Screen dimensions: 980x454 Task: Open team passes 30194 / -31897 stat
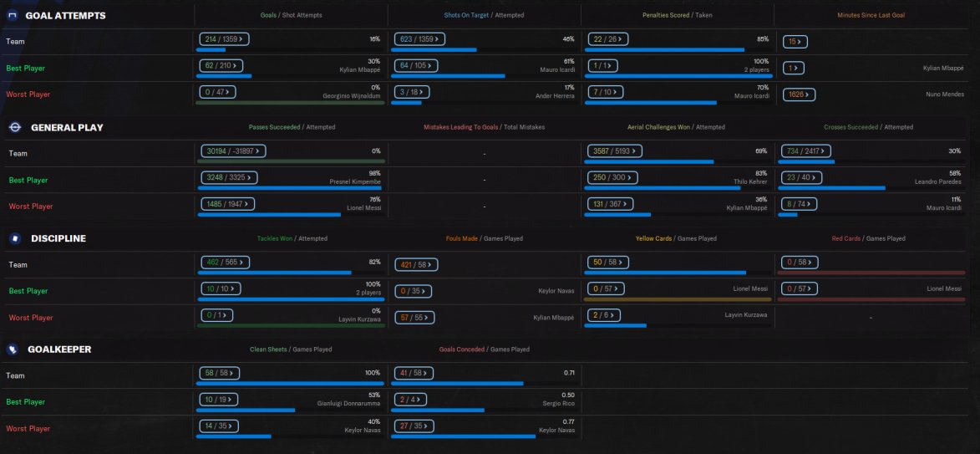coord(233,150)
